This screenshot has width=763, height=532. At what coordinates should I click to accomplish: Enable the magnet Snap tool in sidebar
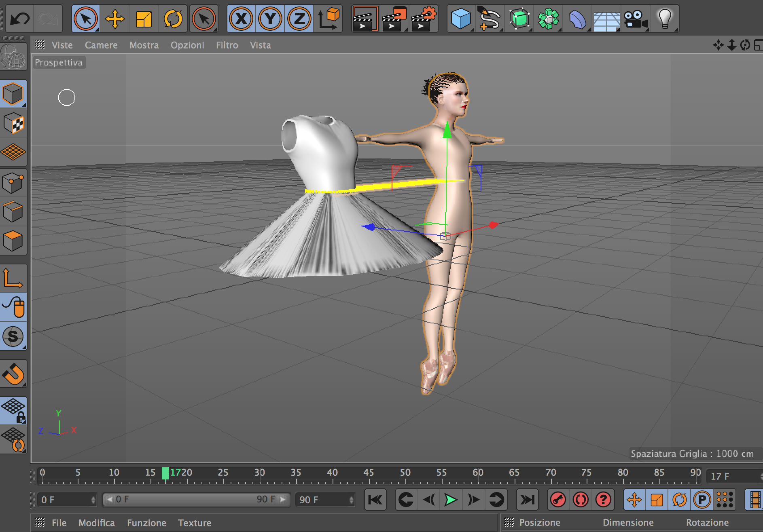coord(13,374)
